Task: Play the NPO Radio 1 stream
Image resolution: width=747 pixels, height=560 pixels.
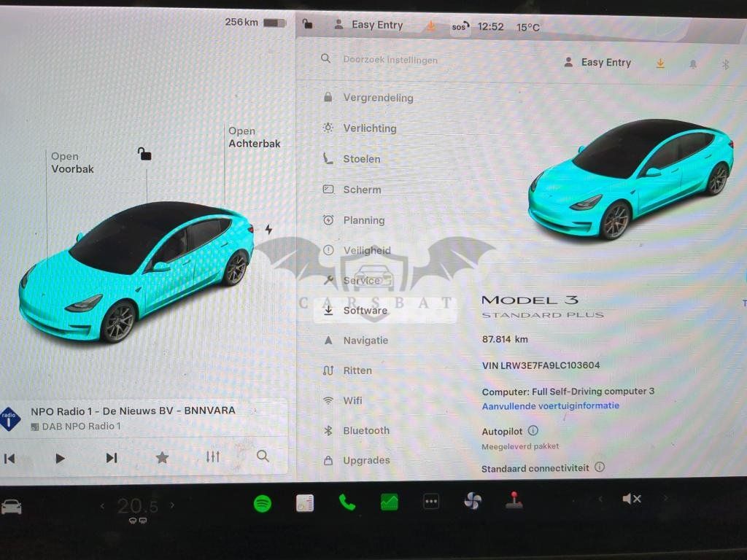Action: [60, 459]
